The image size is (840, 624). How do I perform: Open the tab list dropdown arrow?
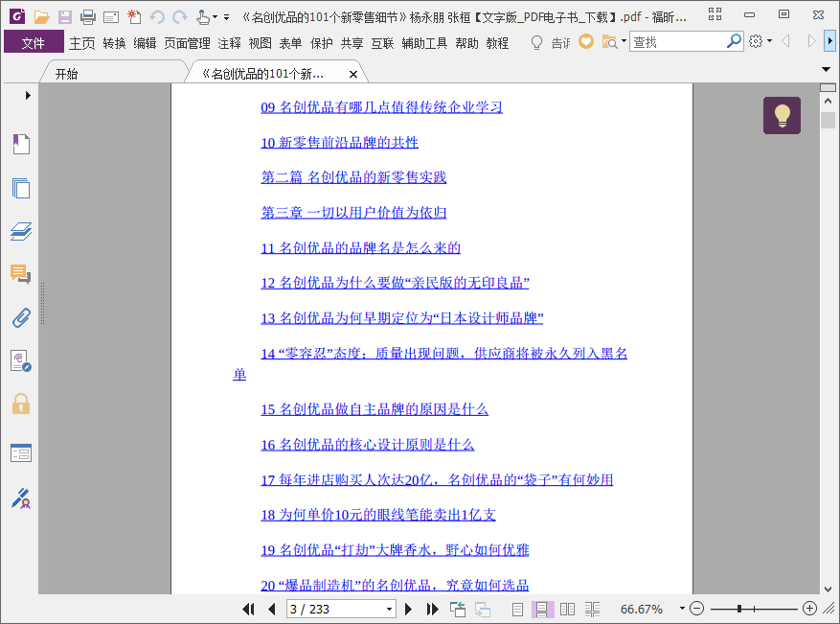point(826,69)
